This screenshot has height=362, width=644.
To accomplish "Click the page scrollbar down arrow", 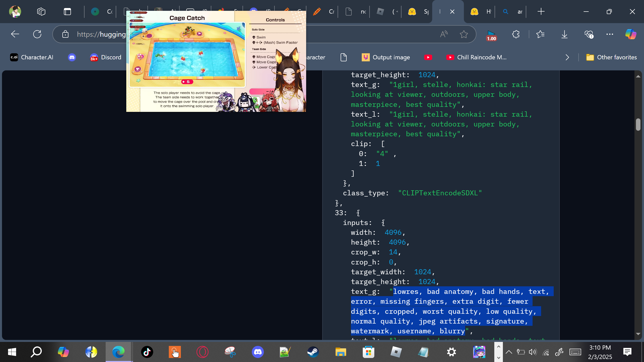I will pos(638,334).
